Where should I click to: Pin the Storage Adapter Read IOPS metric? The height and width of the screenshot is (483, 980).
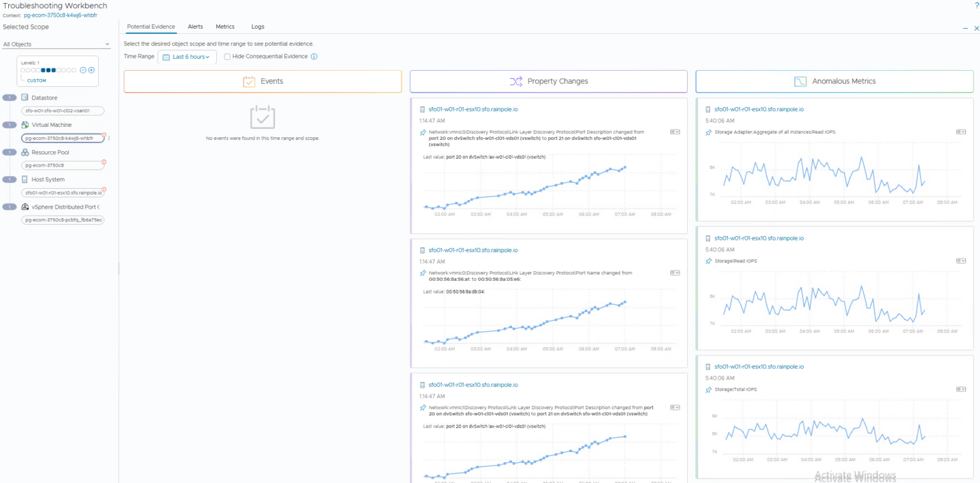708,132
